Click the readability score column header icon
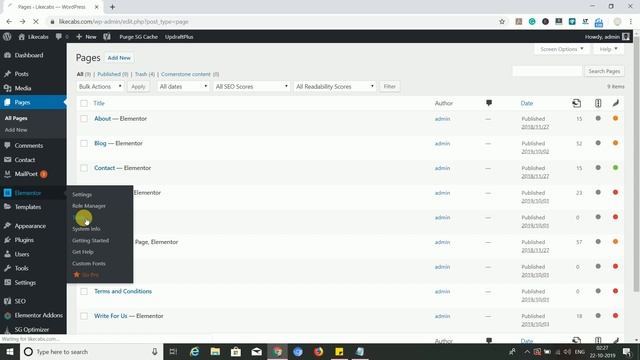The width and height of the screenshot is (640, 360). click(616, 103)
